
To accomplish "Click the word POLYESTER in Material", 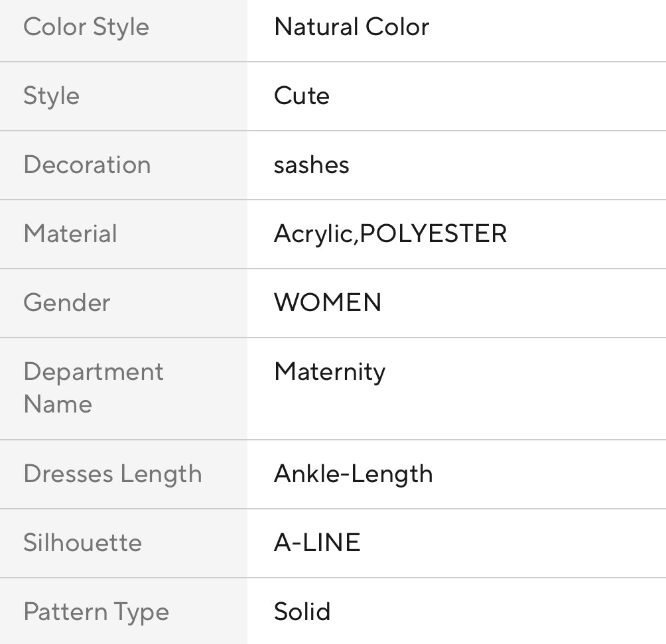I will coord(433,234).
